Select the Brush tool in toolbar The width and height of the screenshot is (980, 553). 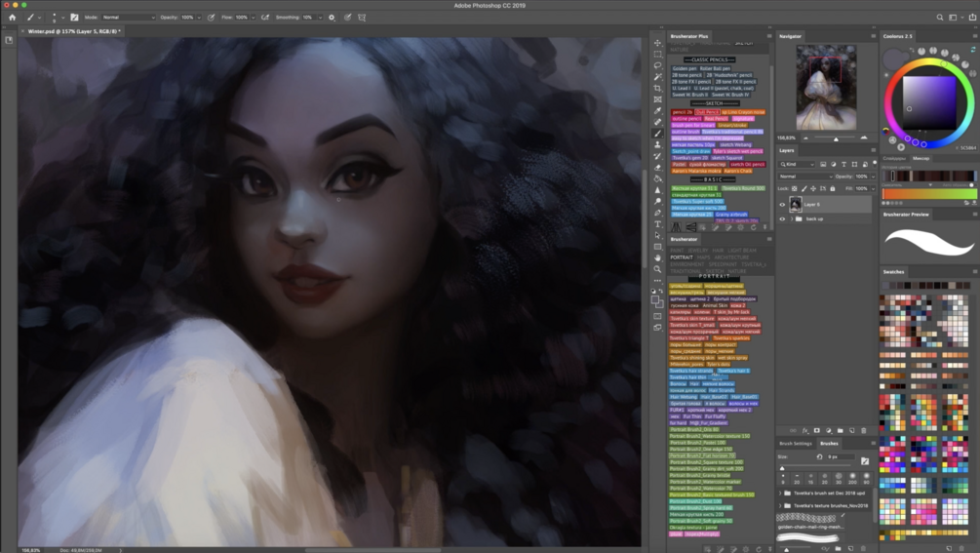(657, 133)
